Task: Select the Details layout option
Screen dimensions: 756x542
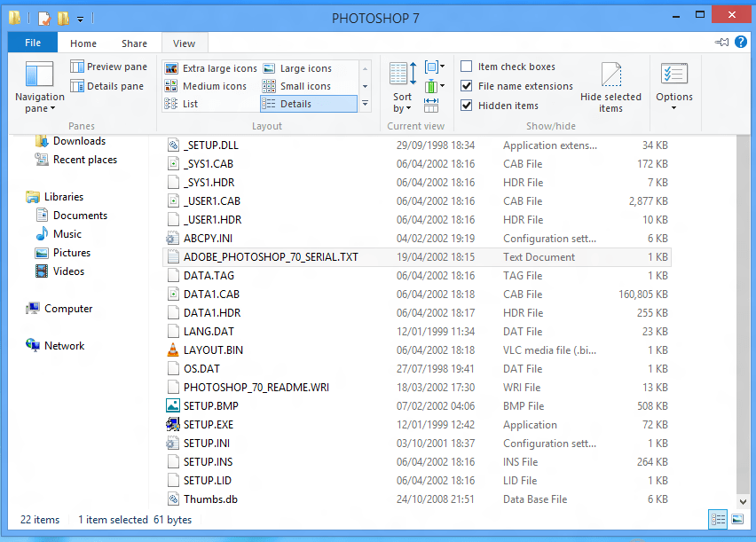Action: click(309, 104)
